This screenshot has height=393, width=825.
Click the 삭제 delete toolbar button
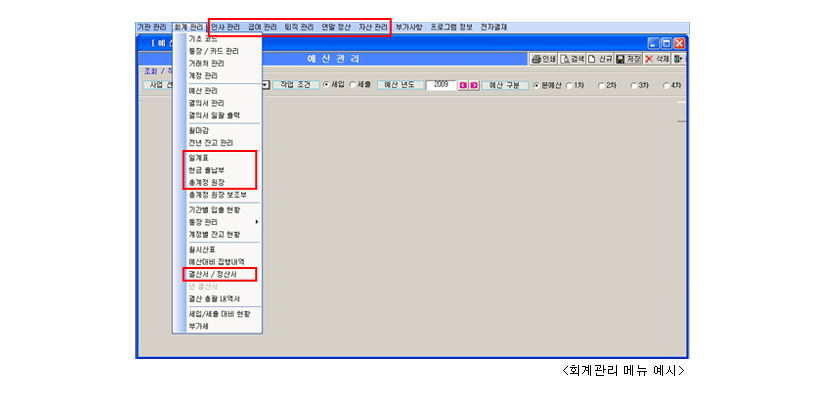[x=657, y=59]
